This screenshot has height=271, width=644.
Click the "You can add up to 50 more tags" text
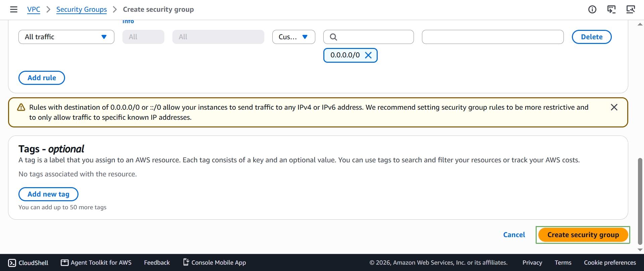pyautogui.click(x=62, y=207)
